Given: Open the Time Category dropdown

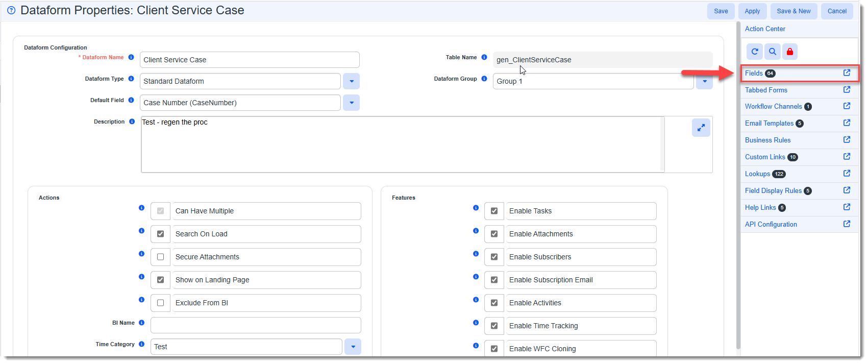Looking at the screenshot, I should point(353,347).
